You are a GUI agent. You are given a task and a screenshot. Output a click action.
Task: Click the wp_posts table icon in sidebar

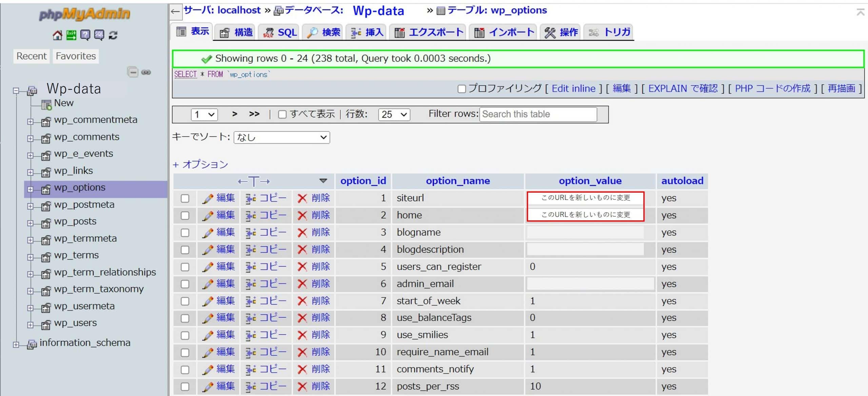tap(46, 223)
